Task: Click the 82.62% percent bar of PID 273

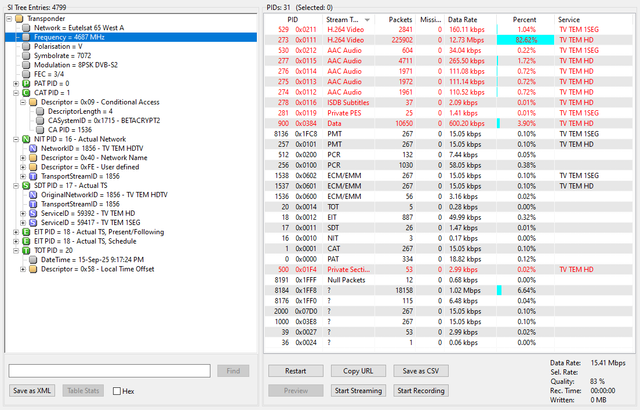Action: point(525,40)
